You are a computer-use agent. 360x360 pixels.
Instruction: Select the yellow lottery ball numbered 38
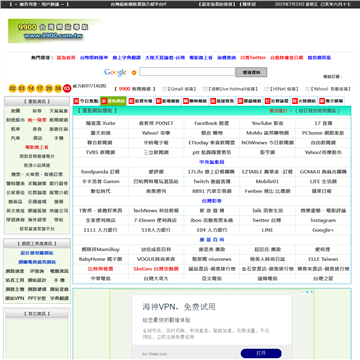pos(58,88)
